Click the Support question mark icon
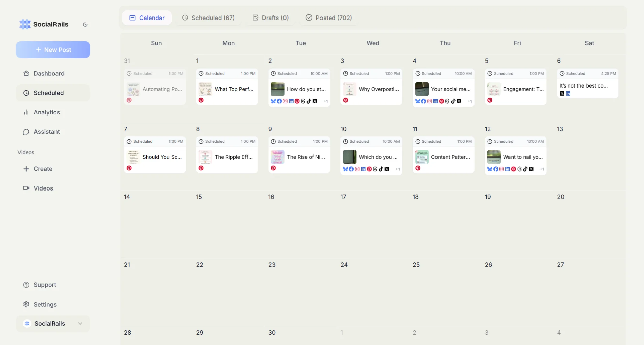Viewport: 644px width, 345px height. click(x=26, y=285)
